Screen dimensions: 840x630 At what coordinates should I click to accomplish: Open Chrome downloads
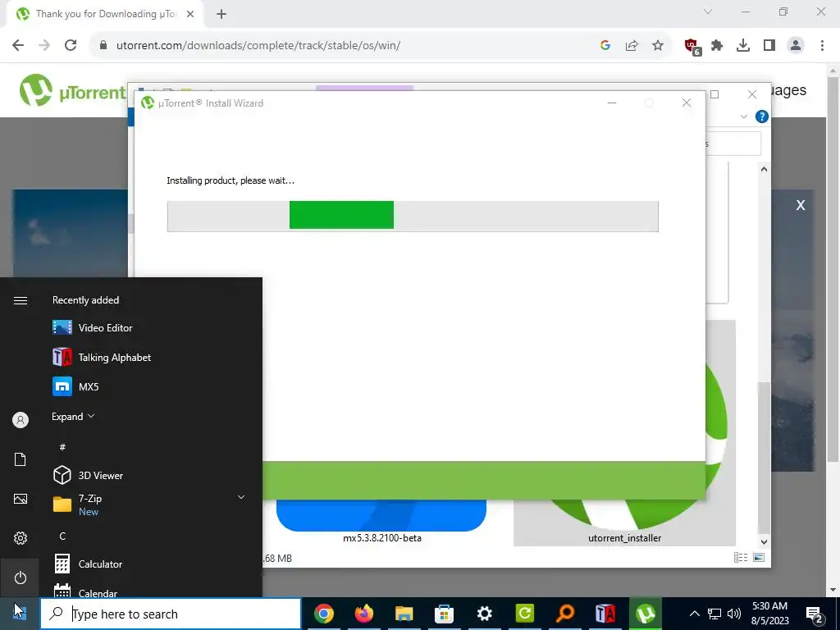click(743, 46)
